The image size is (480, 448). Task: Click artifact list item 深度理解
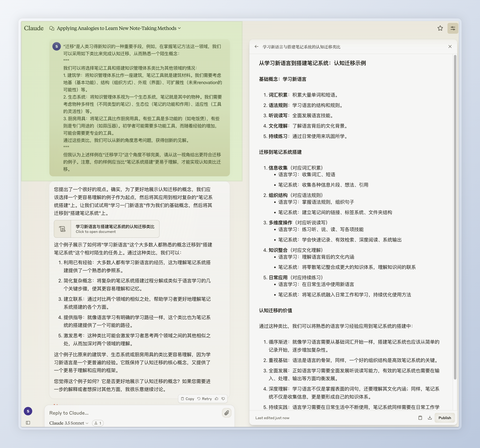pos(352,393)
